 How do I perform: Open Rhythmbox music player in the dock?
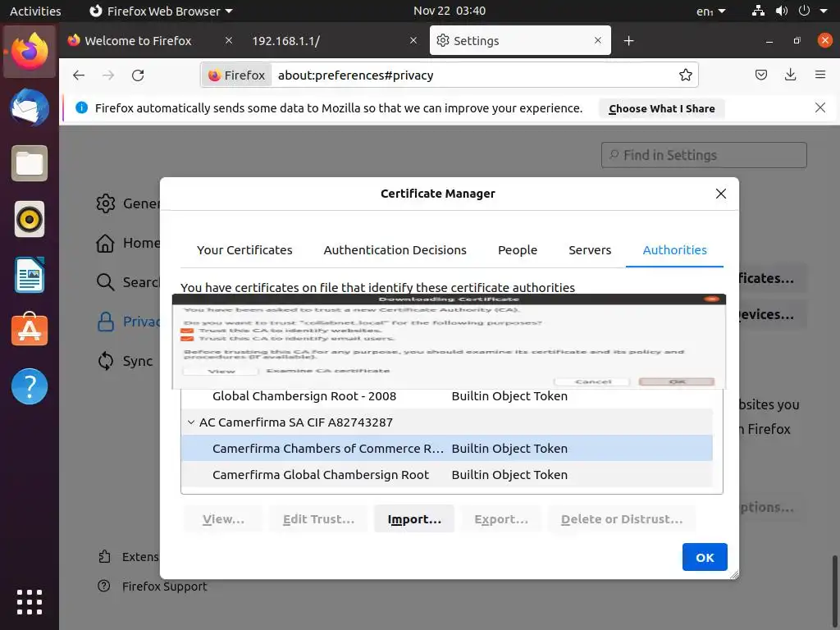pyautogui.click(x=30, y=219)
